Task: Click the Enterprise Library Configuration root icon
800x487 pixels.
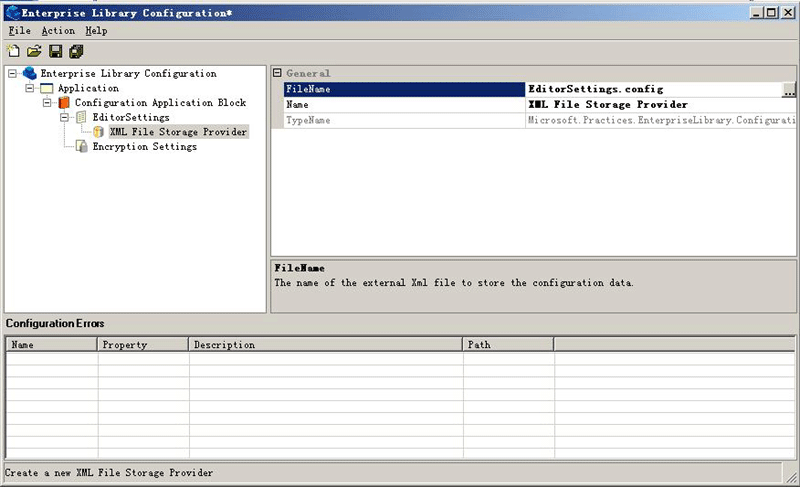Action: pyautogui.click(x=30, y=74)
